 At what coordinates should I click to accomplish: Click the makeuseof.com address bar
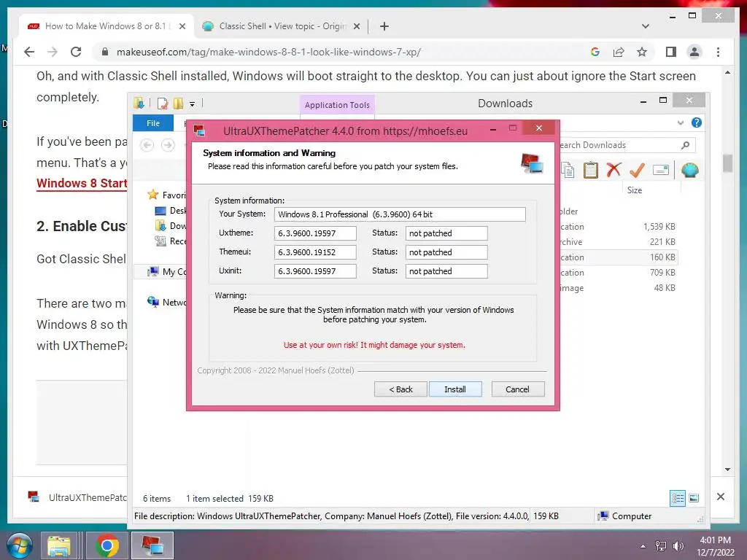coord(268,52)
